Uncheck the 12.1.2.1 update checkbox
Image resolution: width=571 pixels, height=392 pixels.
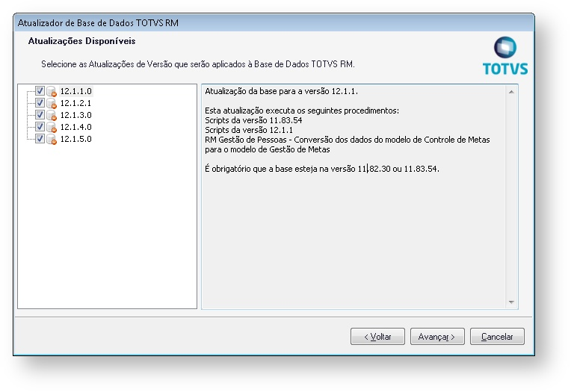click(x=40, y=102)
